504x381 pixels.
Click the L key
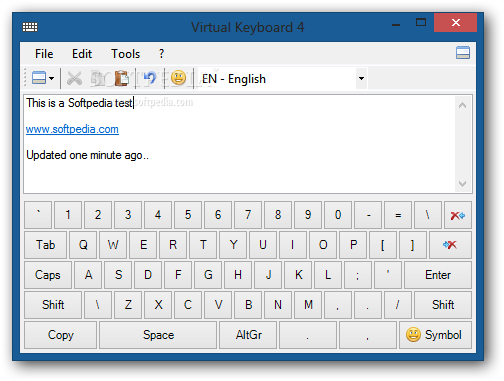click(x=328, y=275)
